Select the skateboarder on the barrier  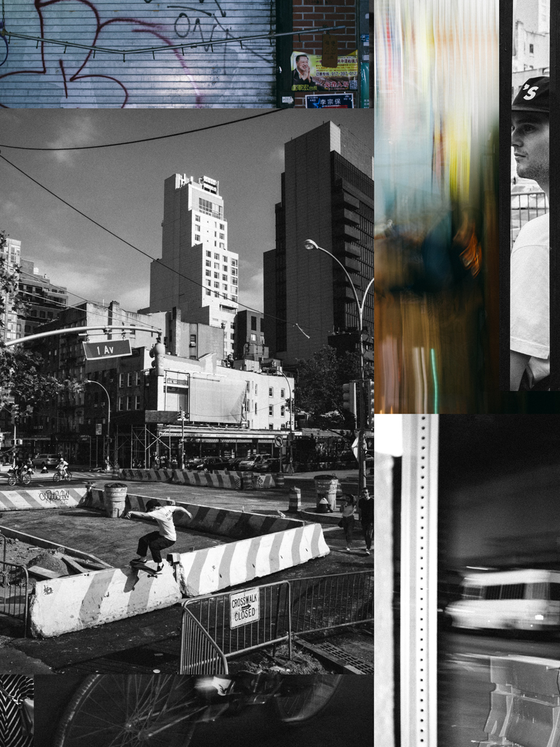point(157,536)
